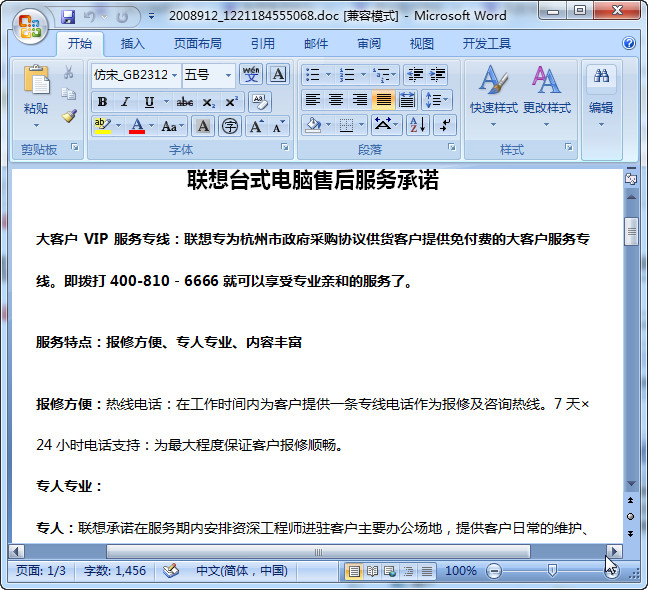Toggle underline formatting
The image size is (648, 590).
point(149,102)
